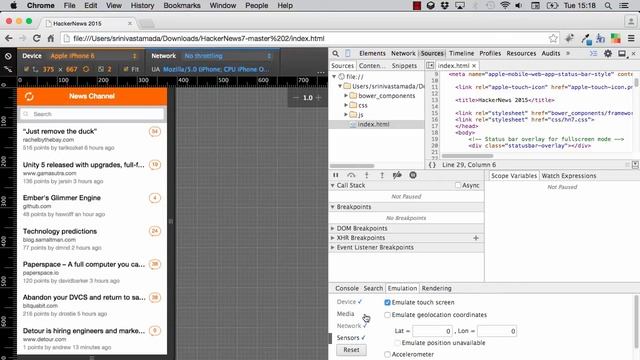Step over next function call

coord(351,175)
